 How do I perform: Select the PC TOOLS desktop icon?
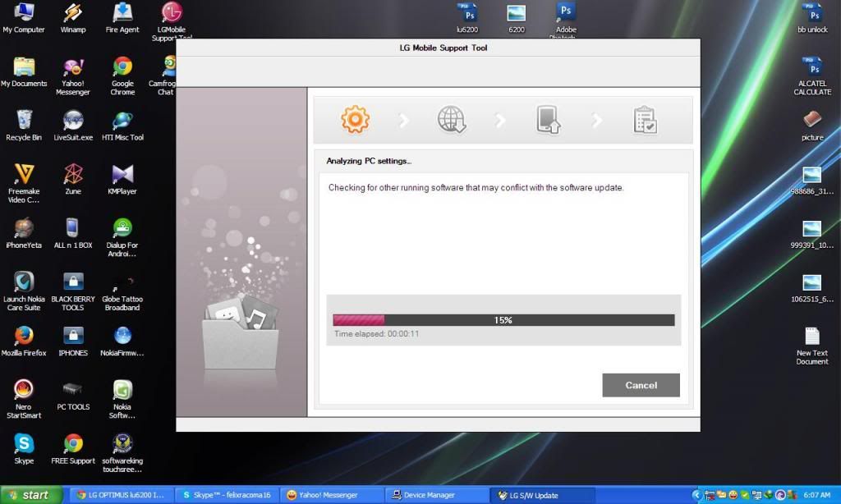click(73, 395)
